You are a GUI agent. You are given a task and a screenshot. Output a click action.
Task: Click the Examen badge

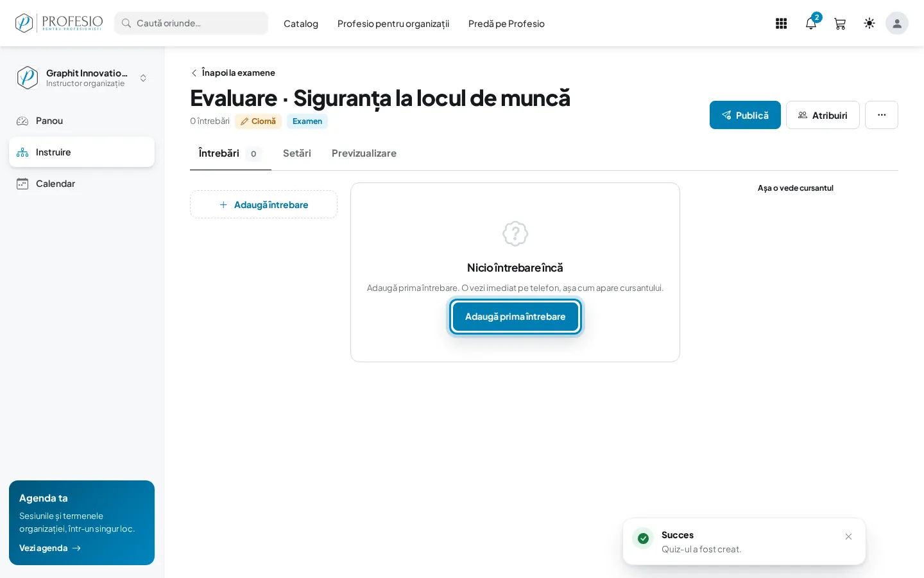click(307, 121)
